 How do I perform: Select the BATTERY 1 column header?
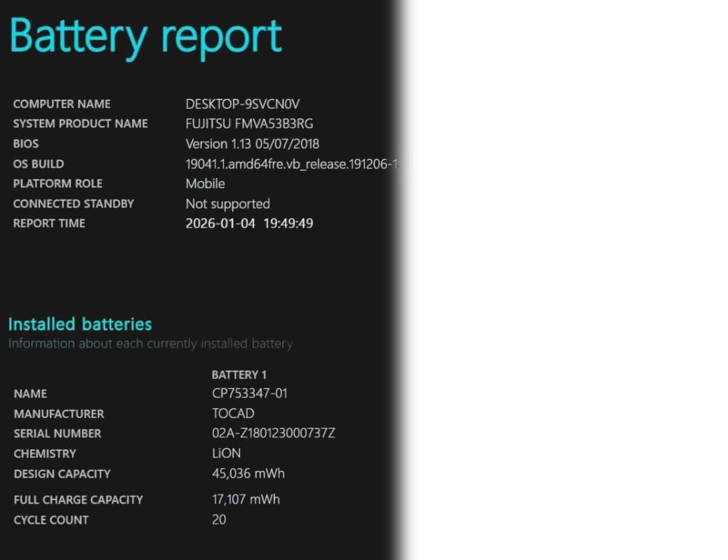point(239,375)
